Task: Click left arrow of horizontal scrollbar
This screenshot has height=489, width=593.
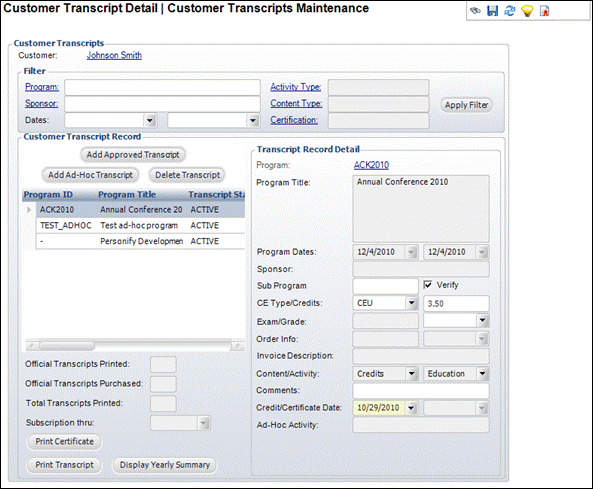Action: [31, 346]
